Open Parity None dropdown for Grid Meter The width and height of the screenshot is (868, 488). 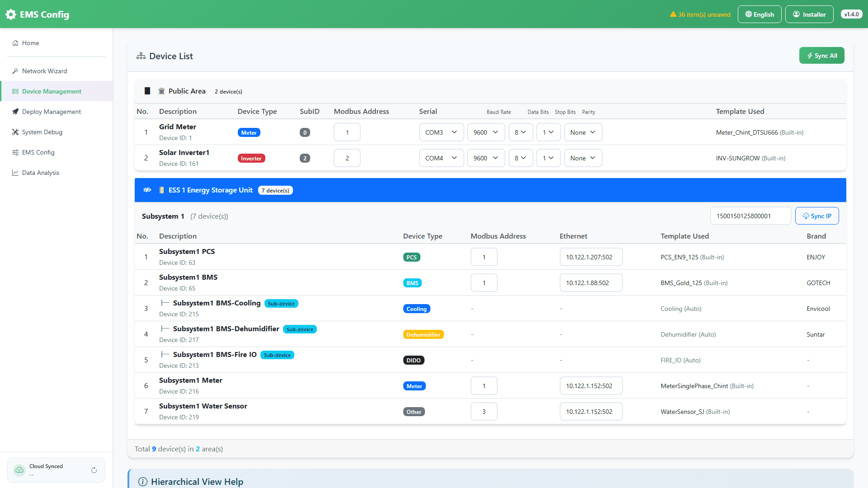coord(583,132)
